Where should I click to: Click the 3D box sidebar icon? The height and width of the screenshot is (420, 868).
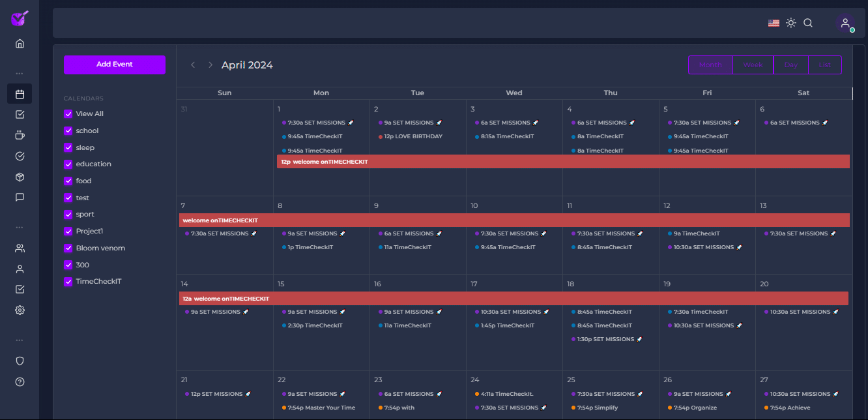click(x=20, y=177)
